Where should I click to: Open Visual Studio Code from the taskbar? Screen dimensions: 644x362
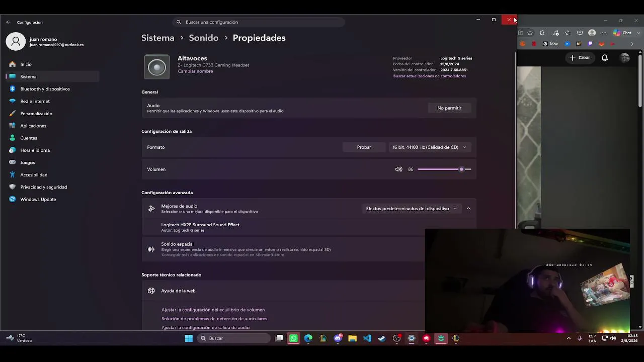367,338
